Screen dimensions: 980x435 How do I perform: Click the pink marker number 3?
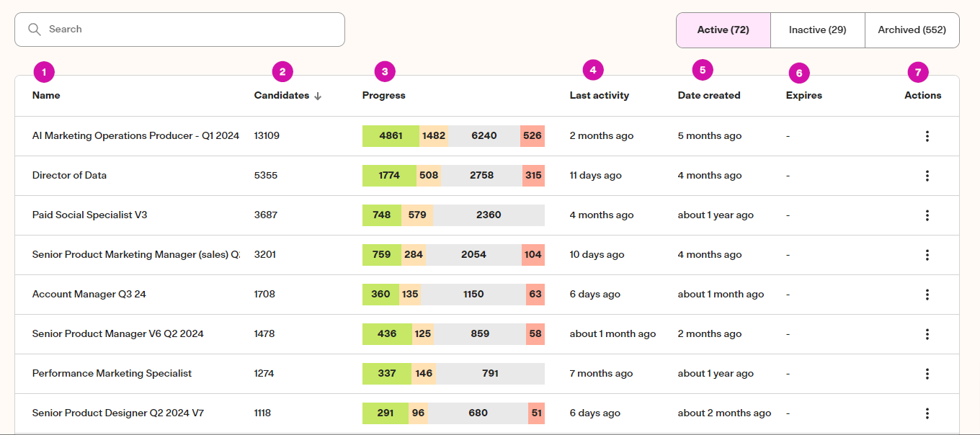[385, 71]
